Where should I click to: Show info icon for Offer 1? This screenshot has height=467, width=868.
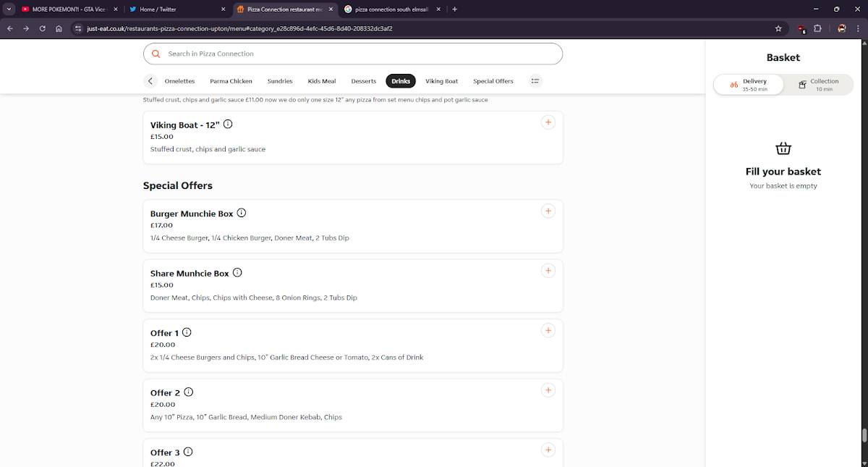[187, 332]
